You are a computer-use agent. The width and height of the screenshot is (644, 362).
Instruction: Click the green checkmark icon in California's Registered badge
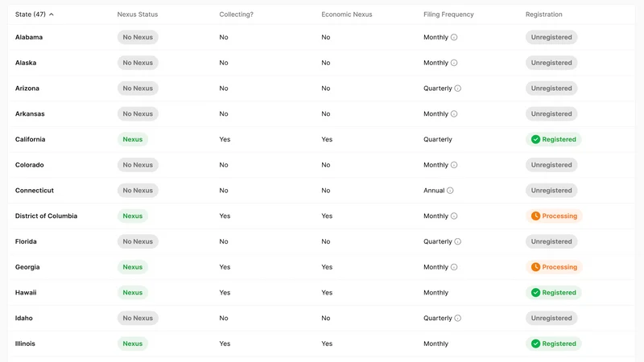click(535, 139)
